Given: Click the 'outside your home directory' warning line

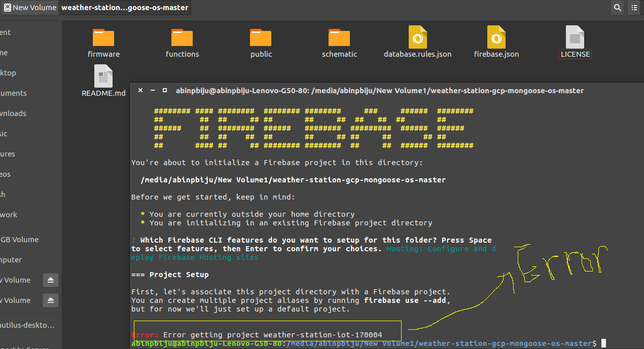Looking at the screenshot, I should click(247, 214).
